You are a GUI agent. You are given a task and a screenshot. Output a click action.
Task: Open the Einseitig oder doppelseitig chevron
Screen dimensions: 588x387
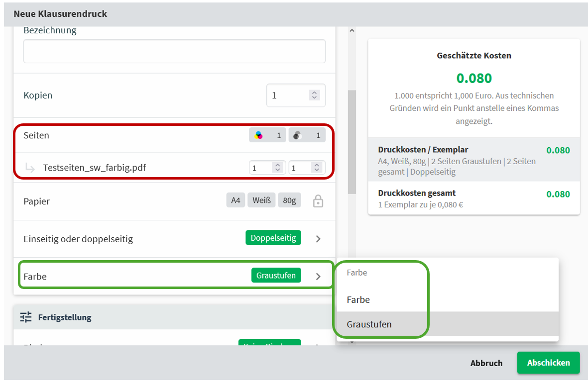tap(318, 239)
